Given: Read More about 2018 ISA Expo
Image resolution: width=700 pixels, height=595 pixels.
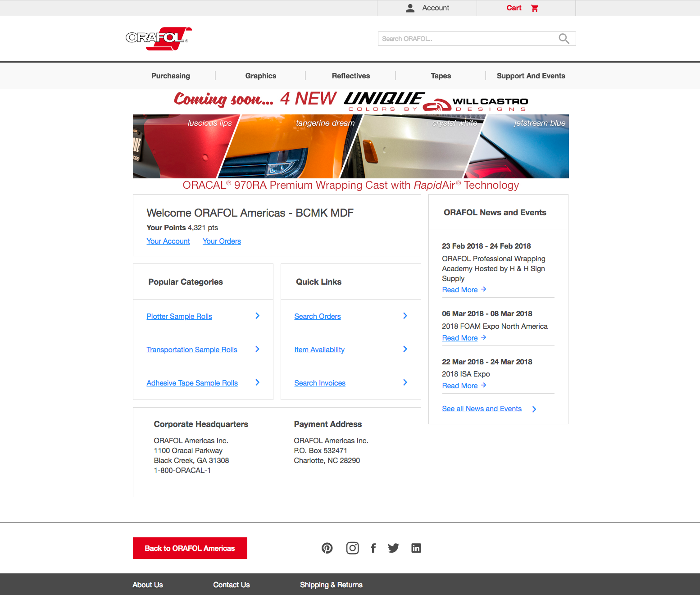Looking at the screenshot, I should [460, 386].
